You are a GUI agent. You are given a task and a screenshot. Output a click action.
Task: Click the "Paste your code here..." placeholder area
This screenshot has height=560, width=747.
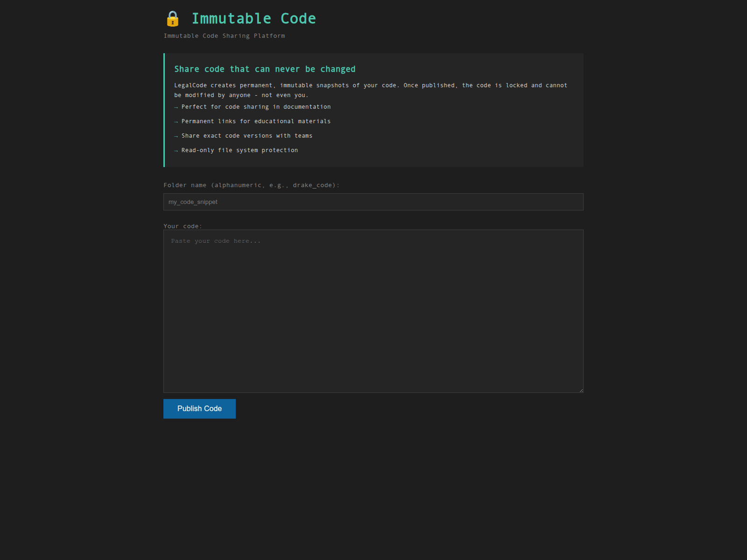point(215,241)
